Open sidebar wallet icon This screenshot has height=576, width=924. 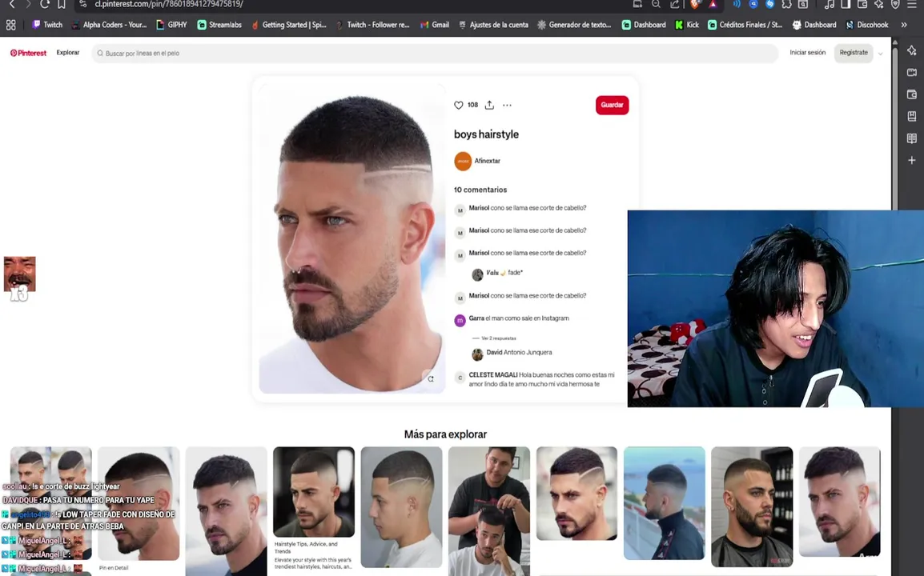coord(912,94)
